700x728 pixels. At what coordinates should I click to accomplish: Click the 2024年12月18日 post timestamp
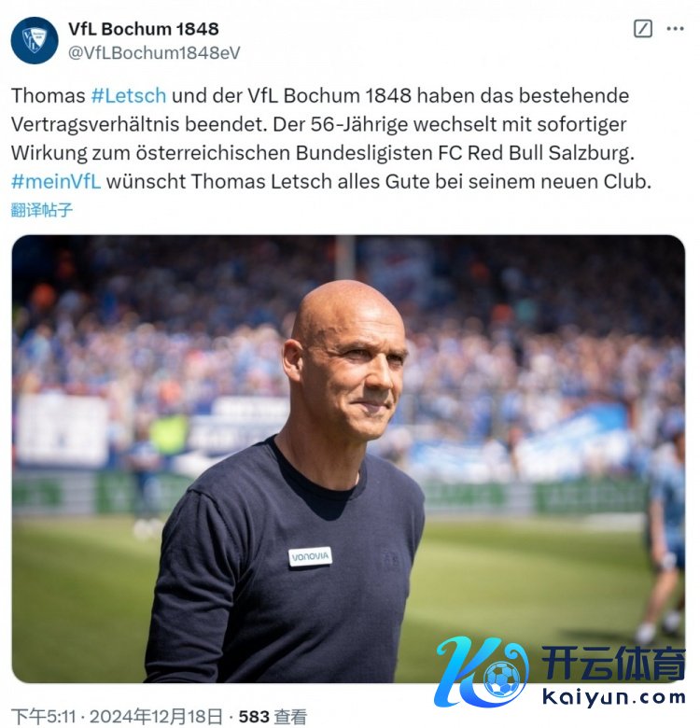pyautogui.click(x=156, y=717)
